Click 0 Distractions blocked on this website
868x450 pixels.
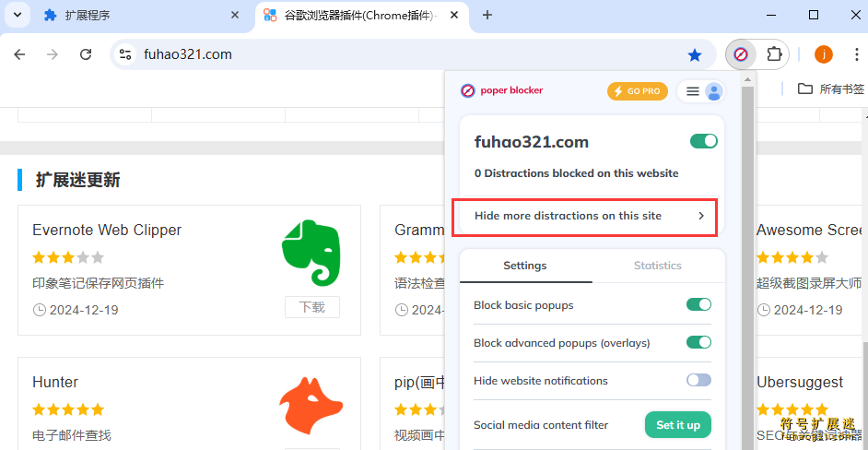click(576, 173)
